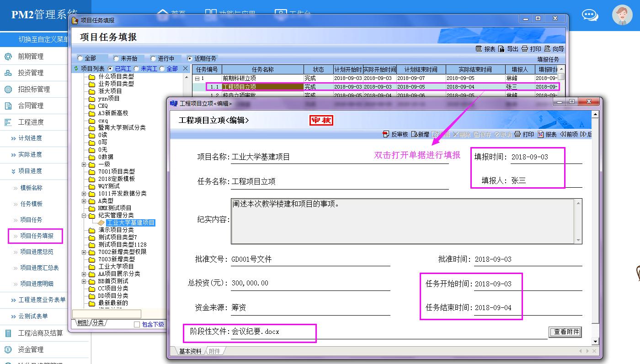Click the task grid vertical scrollbar thumb

(561, 77)
